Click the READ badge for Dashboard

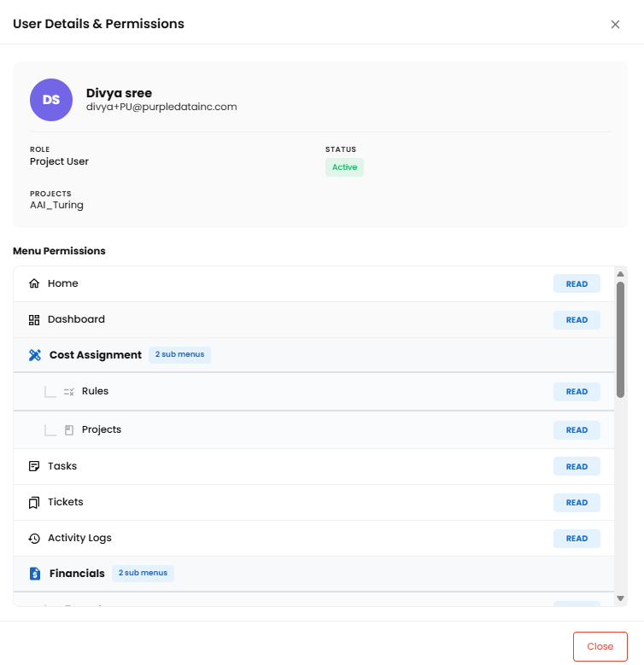(577, 320)
